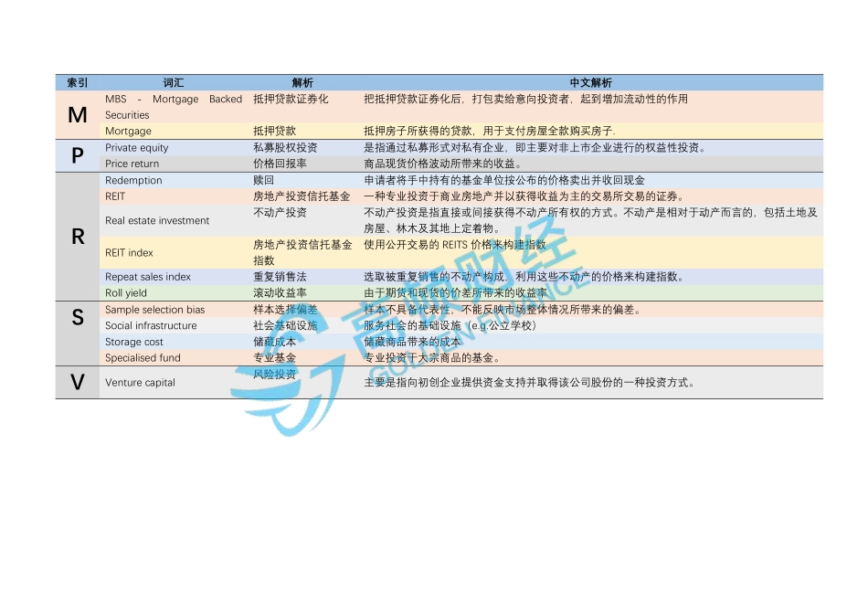Select the Sample selection bias row
This screenshot has width=868, height=614.
coord(153,310)
